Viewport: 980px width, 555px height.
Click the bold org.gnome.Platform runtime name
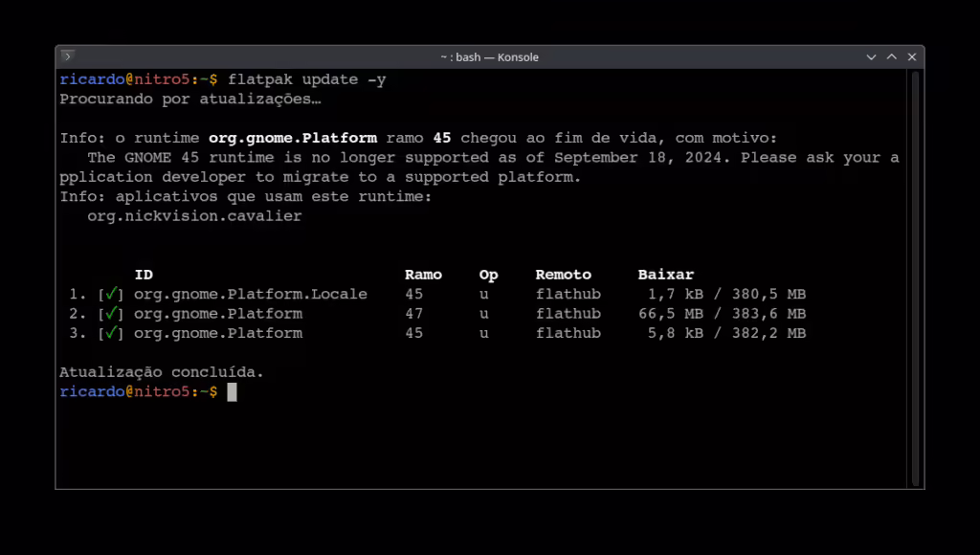tap(293, 138)
